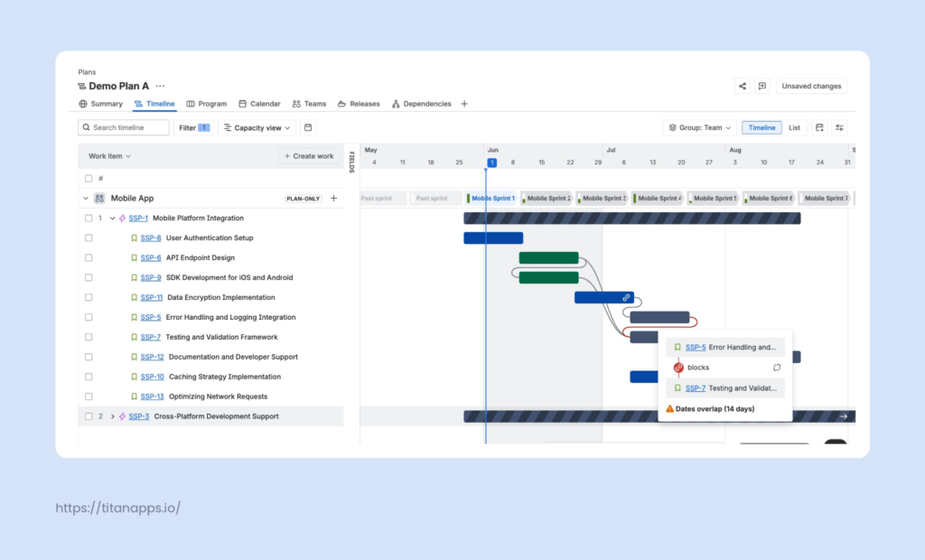Viewport: 925px width, 560px height.
Task: Click the Mobile App team icon
Action: point(99,199)
